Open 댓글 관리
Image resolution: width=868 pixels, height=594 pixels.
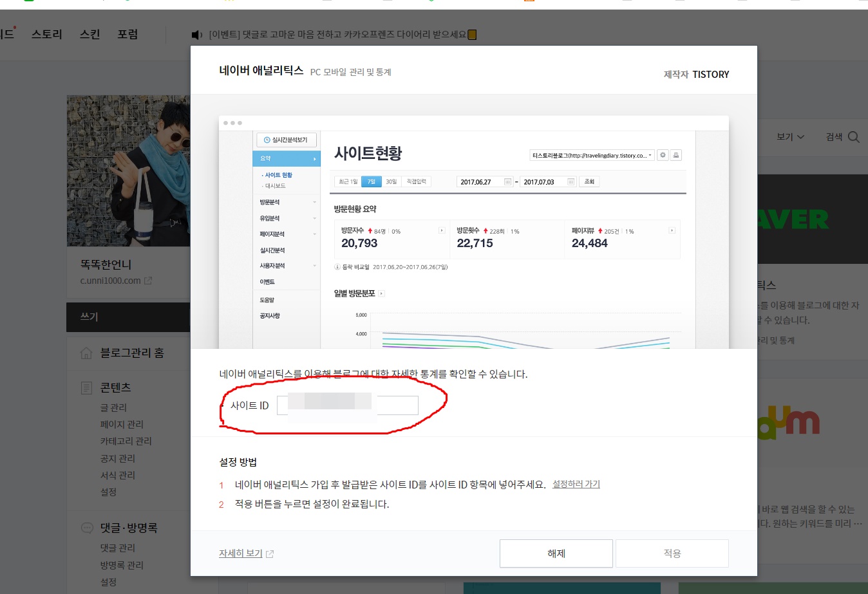pos(118,548)
